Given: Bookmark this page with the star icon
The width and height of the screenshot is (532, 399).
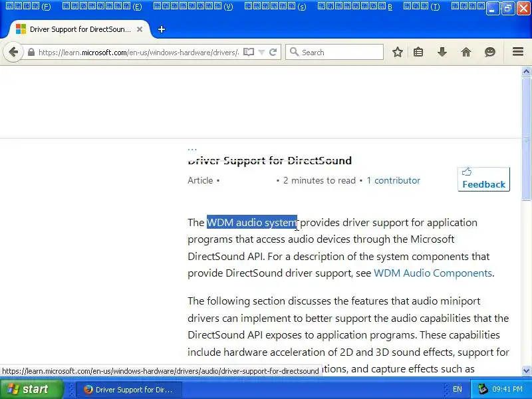Looking at the screenshot, I should coord(398,52).
